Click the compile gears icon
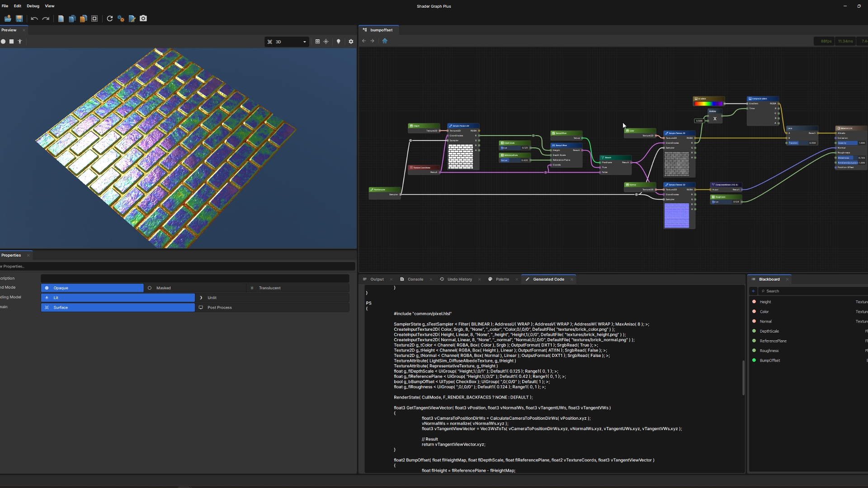The width and height of the screenshot is (868, 488). (x=121, y=19)
